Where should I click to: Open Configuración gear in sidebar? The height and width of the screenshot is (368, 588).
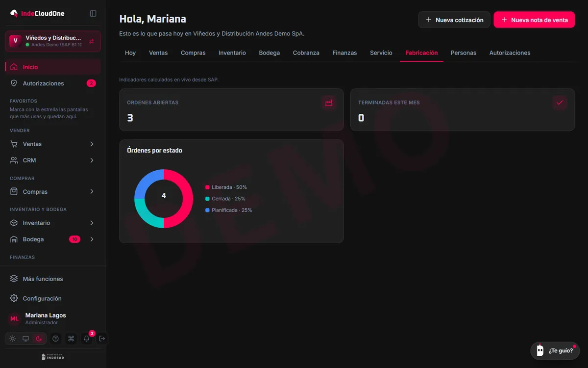click(x=14, y=298)
